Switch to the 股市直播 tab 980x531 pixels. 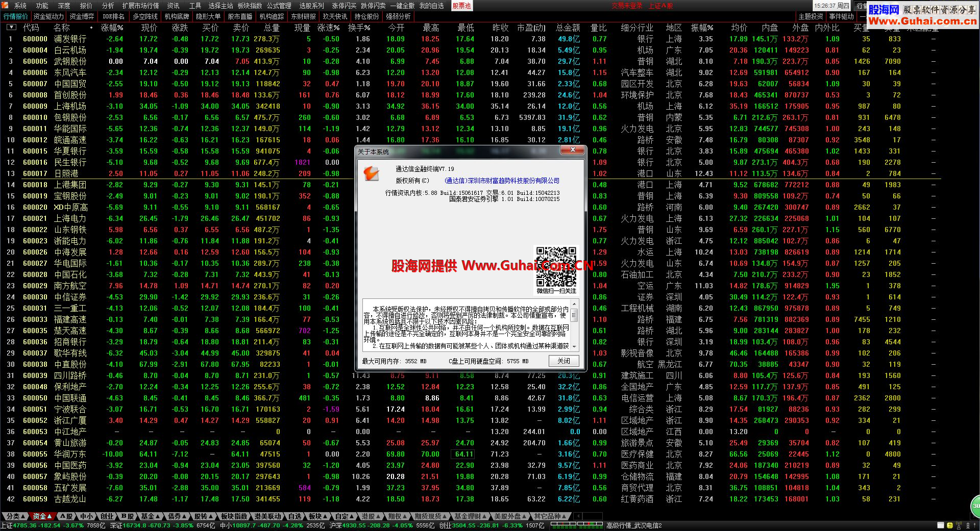click(x=240, y=16)
